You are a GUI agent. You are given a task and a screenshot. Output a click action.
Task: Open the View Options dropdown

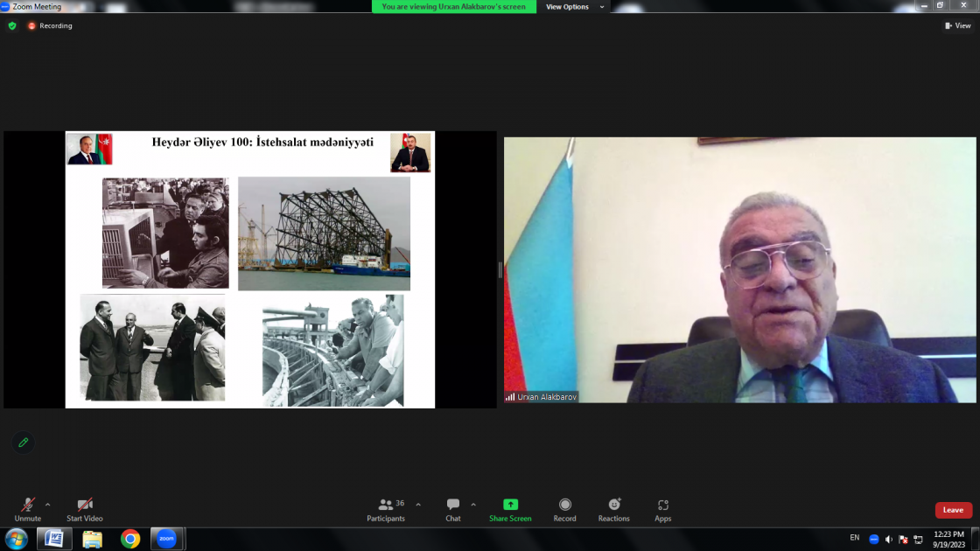click(574, 7)
